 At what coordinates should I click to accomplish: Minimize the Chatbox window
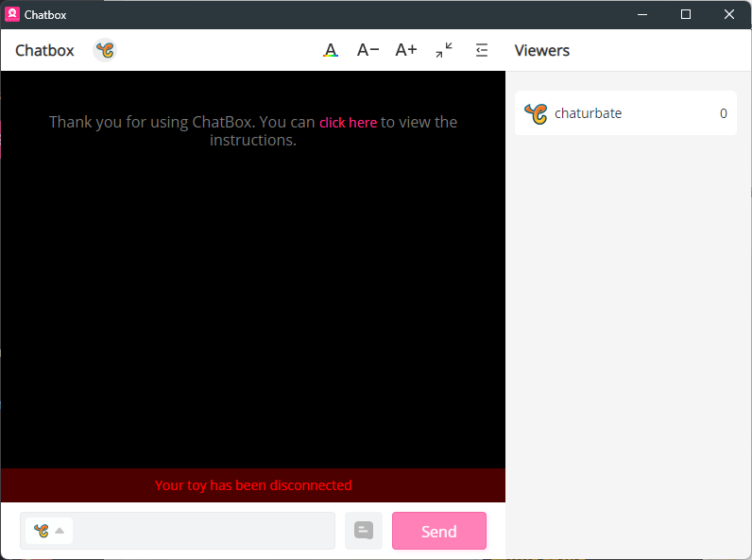[x=642, y=14]
